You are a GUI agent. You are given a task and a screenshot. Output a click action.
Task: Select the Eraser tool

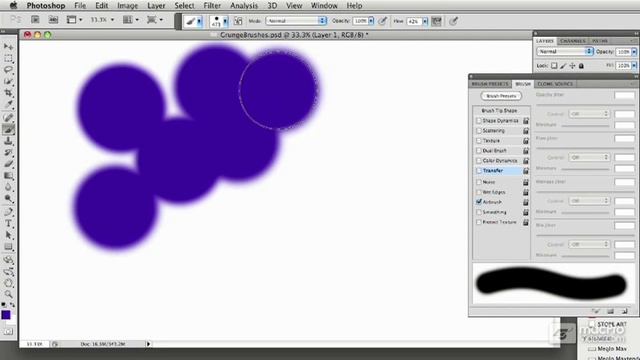(8, 164)
